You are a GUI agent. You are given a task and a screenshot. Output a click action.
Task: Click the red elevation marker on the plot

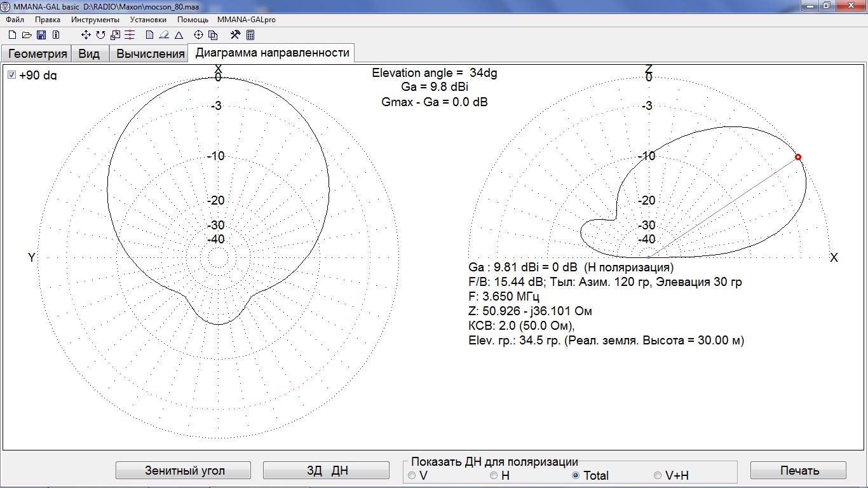pos(798,157)
